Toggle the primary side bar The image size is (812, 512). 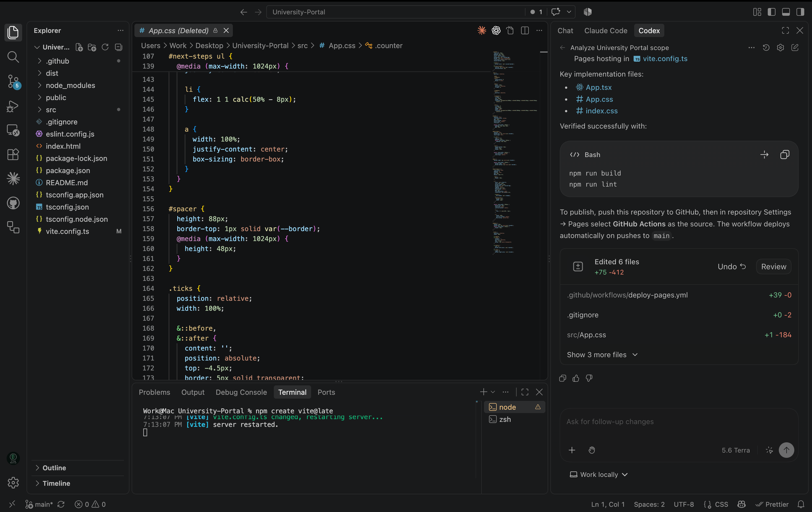[x=772, y=12]
